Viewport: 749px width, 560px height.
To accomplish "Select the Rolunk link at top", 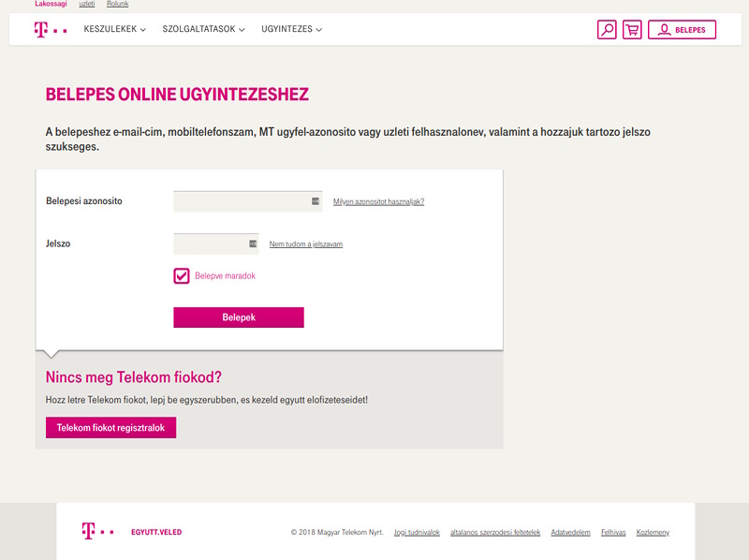I will (118, 4).
